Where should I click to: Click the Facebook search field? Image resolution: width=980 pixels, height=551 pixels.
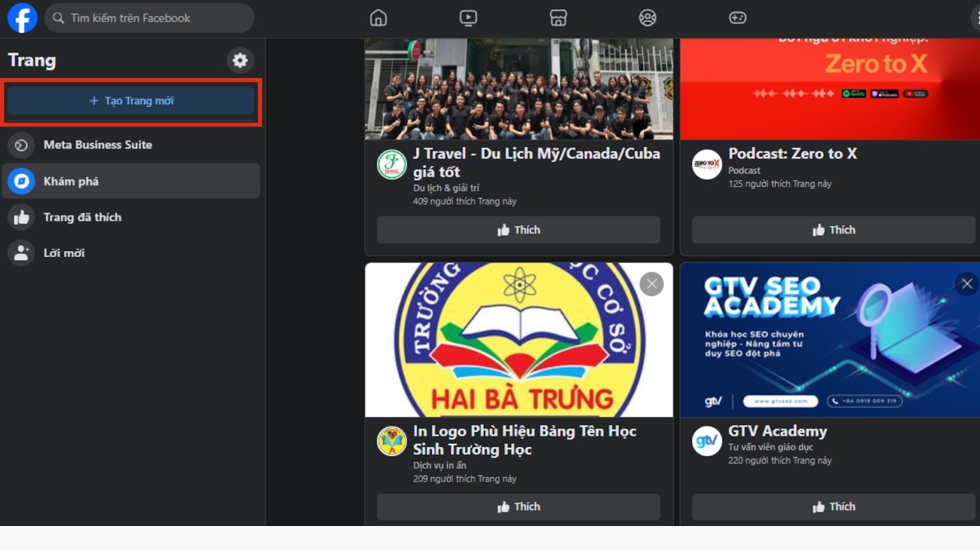[x=149, y=18]
